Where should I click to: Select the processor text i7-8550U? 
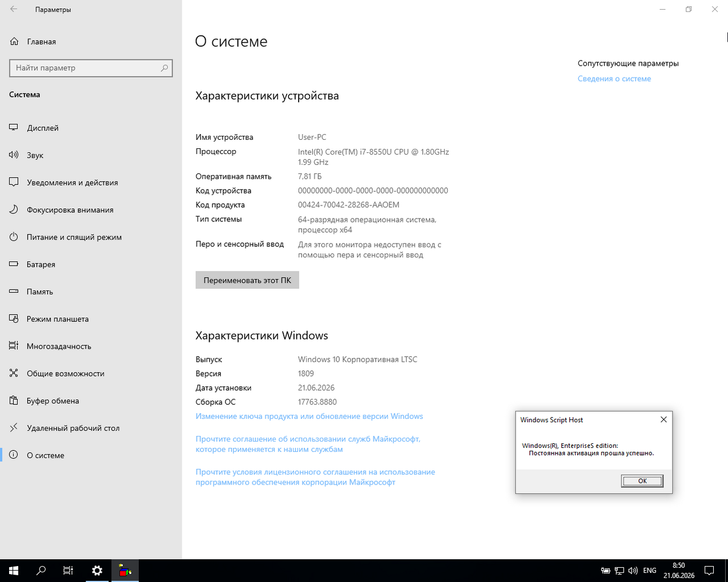(373, 157)
